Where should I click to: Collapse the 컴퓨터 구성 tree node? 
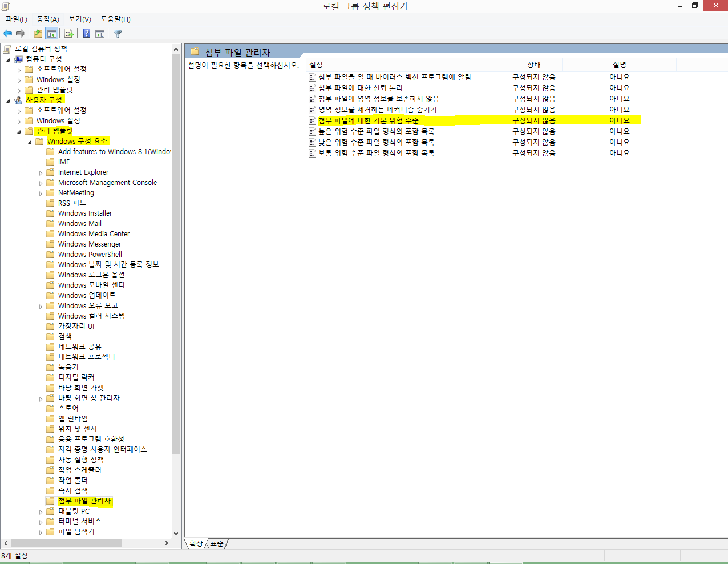point(8,59)
